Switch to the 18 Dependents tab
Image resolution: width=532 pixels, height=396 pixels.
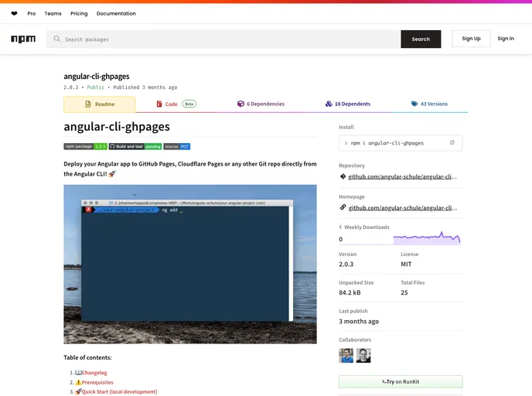(x=348, y=104)
